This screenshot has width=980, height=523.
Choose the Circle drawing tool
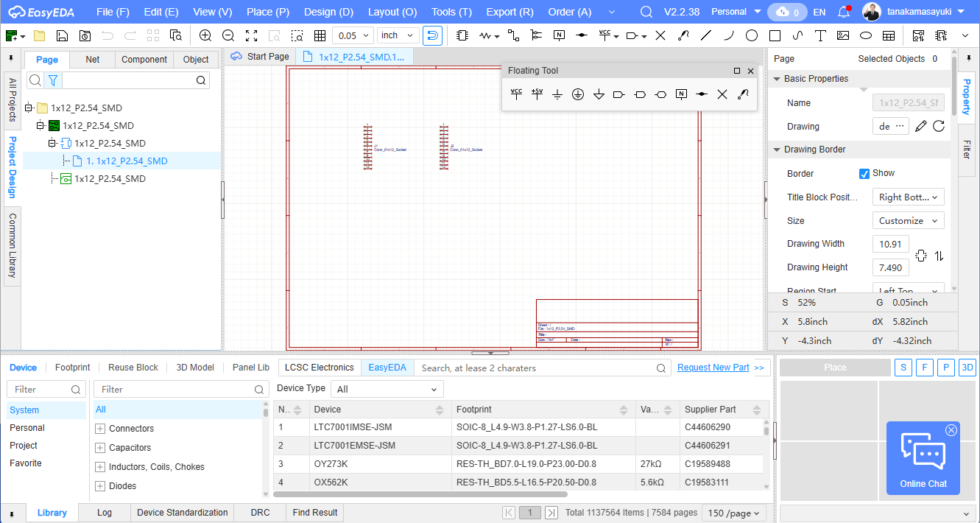(x=751, y=35)
